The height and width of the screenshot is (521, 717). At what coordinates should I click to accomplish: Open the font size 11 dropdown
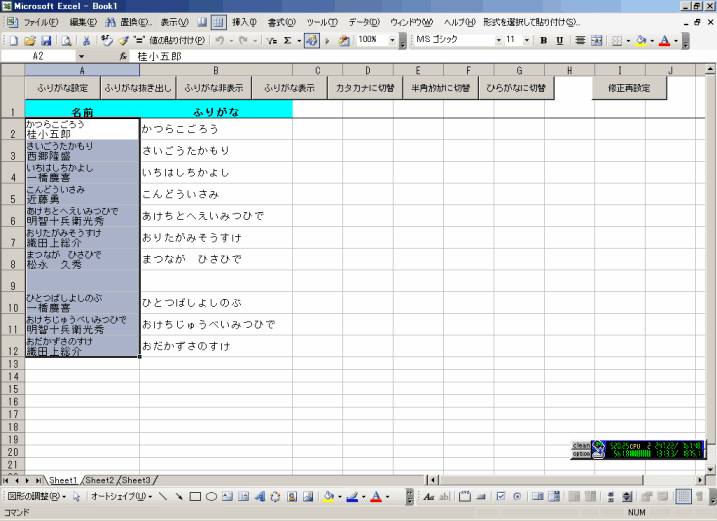tap(527, 40)
